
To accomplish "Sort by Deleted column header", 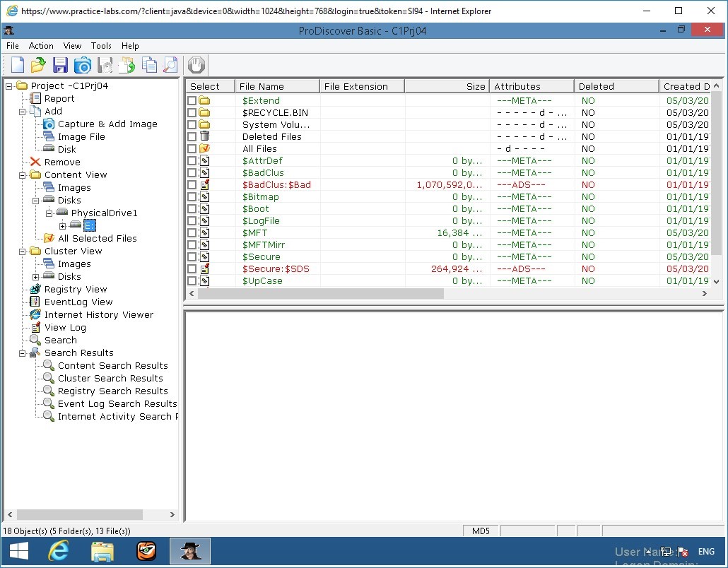I will pyautogui.click(x=616, y=86).
